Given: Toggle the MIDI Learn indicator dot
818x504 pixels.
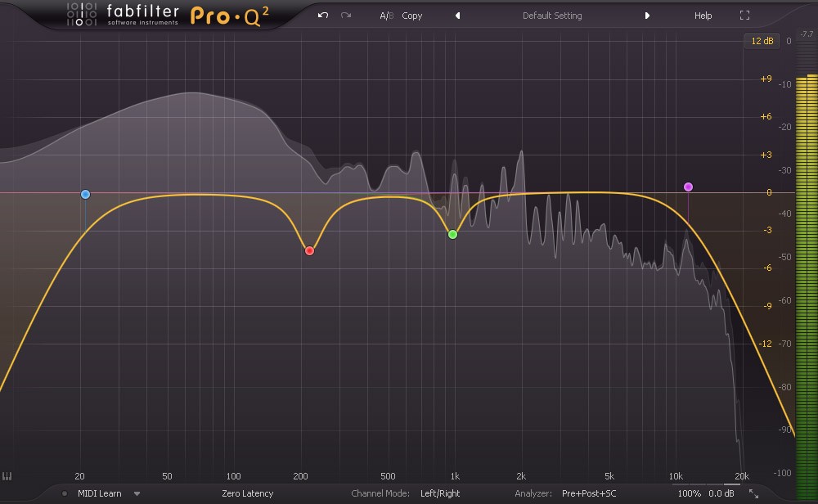Looking at the screenshot, I should 64,493.
